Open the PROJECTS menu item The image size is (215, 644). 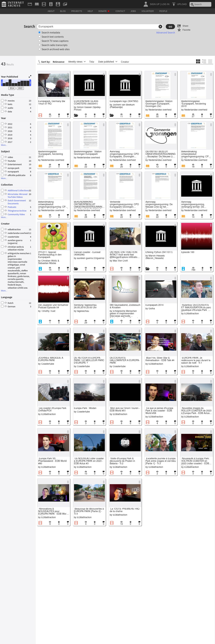point(77,11)
